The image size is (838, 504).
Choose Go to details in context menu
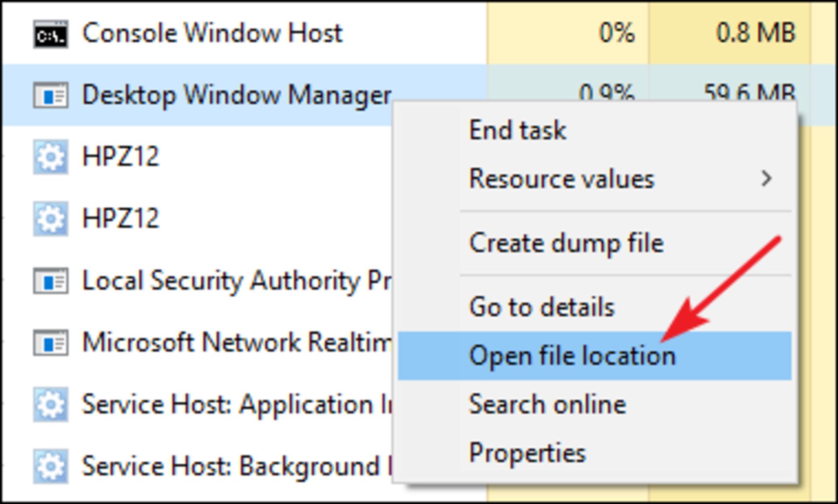coord(542,307)
